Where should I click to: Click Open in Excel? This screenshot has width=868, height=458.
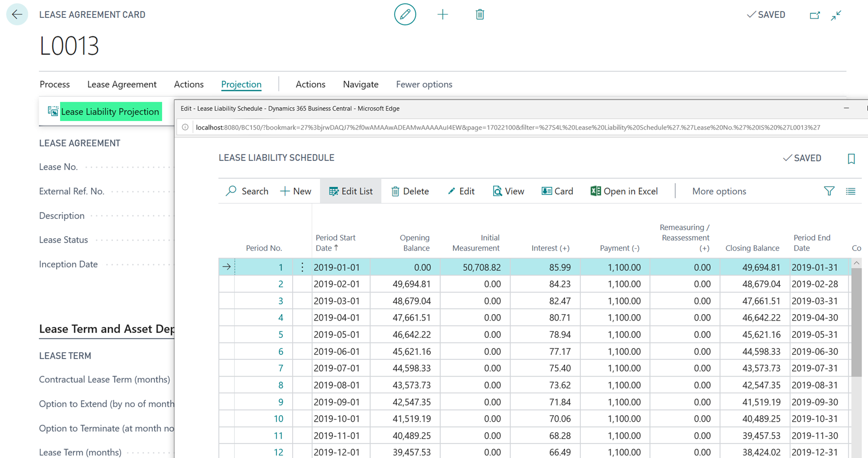pyautogui.click(x=624, y=191)
